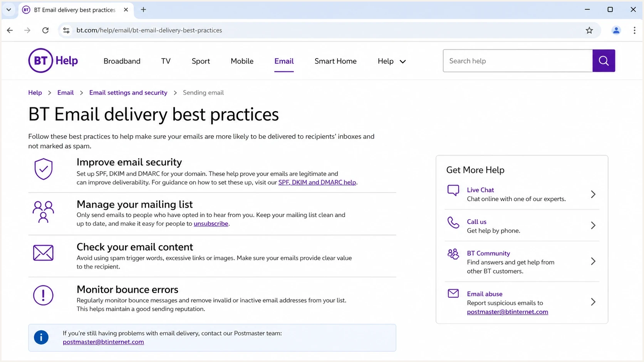Viewport: 644px width, 362px height.
Task: Click the envelope icon beside Check your email content
Action: [x=43, y=253]
